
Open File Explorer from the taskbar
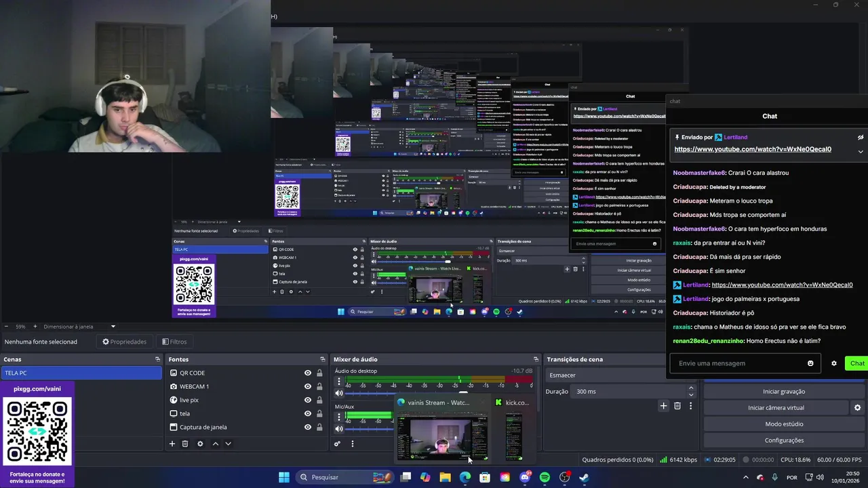445,477
